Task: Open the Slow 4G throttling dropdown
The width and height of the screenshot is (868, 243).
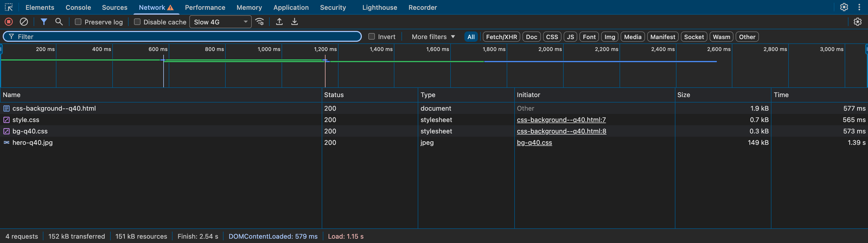Action: point(220,22)
